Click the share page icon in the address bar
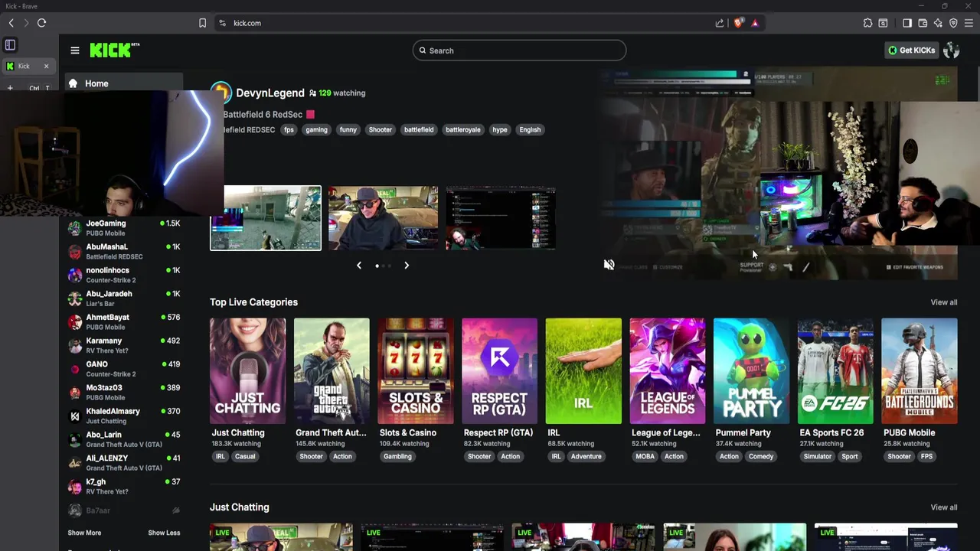This screenshot has width=980, height=551. 720,23
